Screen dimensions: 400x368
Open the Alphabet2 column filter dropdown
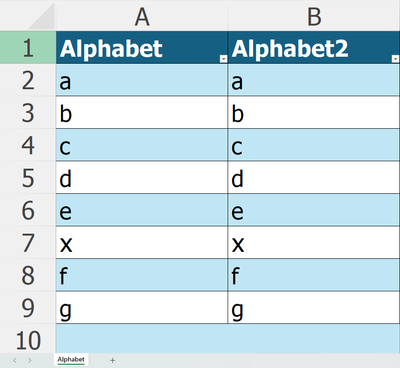pyautogui.click(x=395, y=59)
